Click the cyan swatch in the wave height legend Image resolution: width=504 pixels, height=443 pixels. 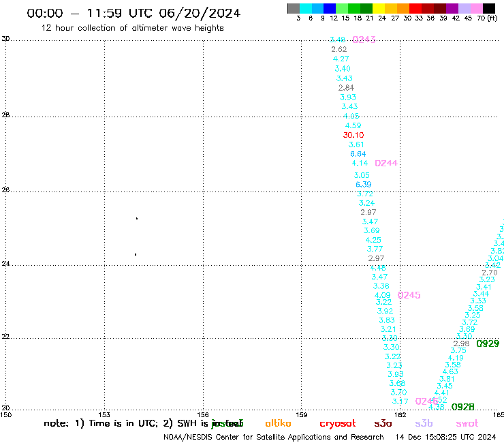[306, 8]
